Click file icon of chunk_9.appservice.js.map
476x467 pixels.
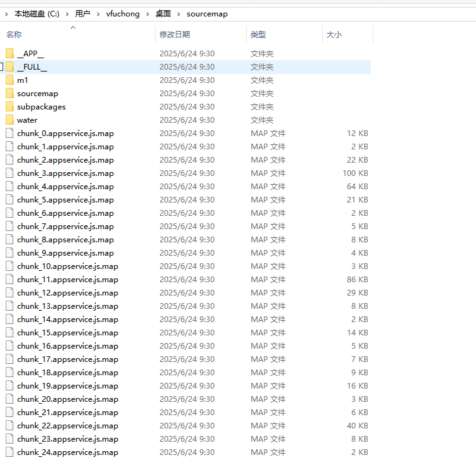9,253
